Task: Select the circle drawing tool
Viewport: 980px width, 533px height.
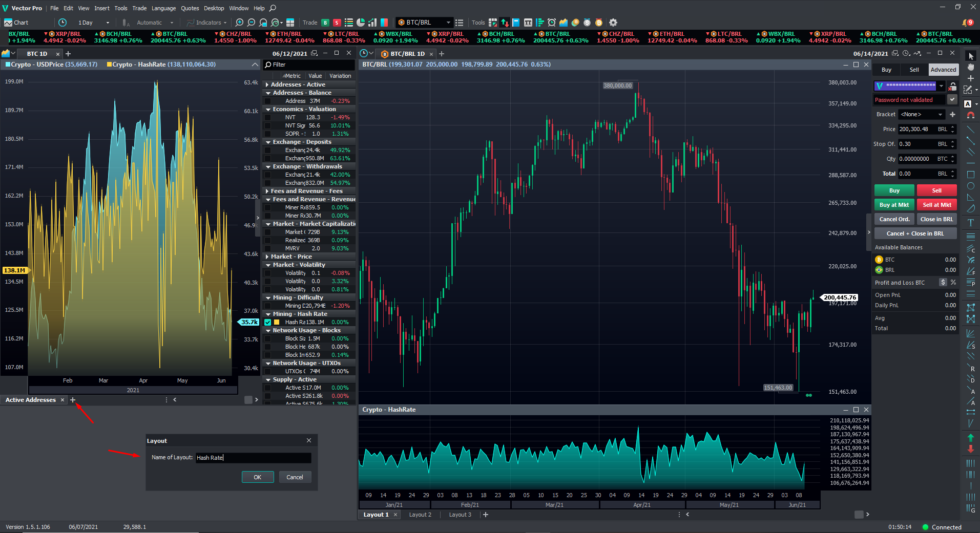Action: (970, 186)
